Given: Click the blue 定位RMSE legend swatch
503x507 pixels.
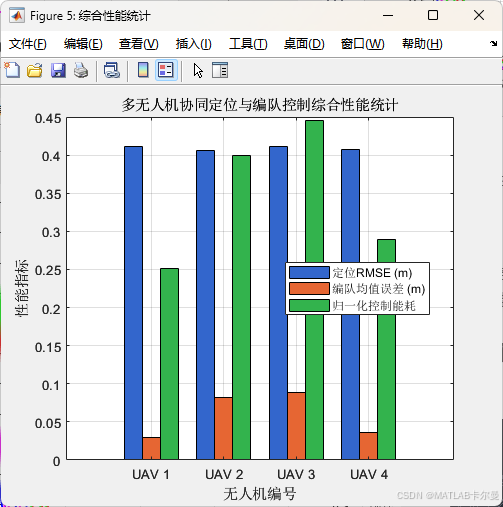Looking at the screenshot, I should pyautogui.click(x=309, y=272).
